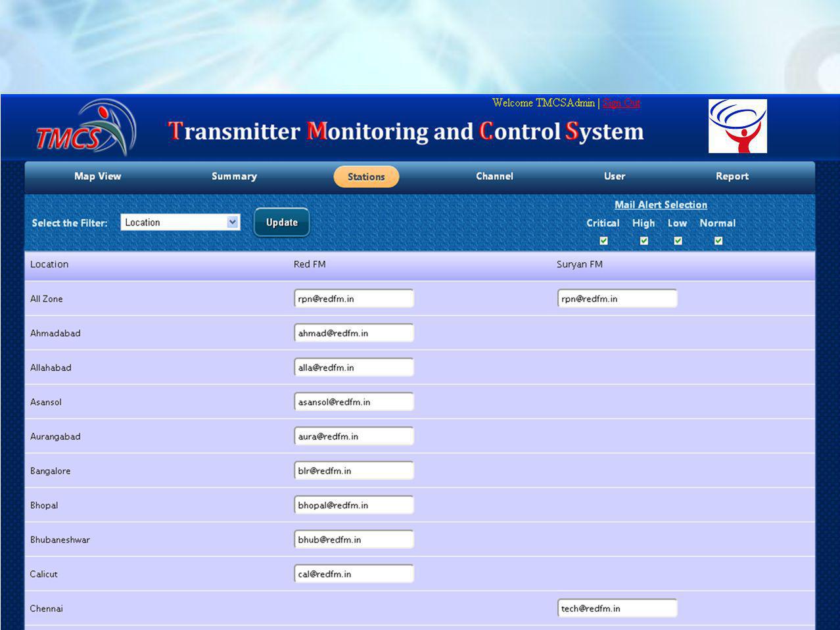The width and height of the screenshot is (840, 630).
Task: Click the Transmitter Monitoring and Control System title
Action: click(406, 131)
